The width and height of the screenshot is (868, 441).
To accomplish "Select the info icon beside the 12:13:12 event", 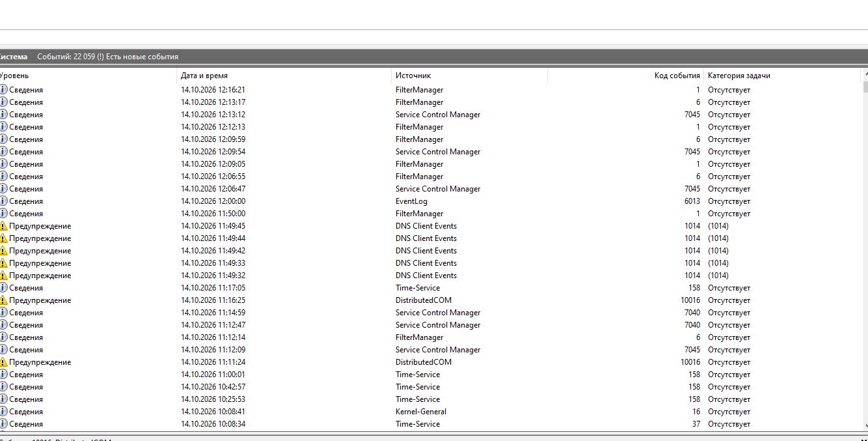I will [3, 115].
